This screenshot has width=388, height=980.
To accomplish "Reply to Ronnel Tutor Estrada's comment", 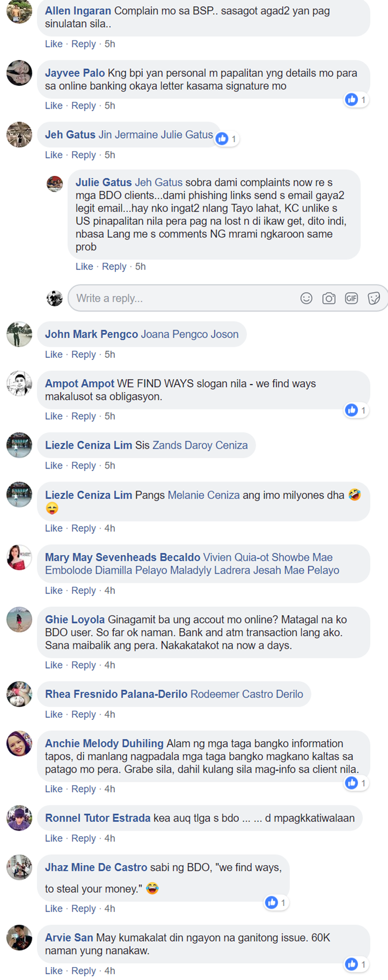I will (84, 838).
